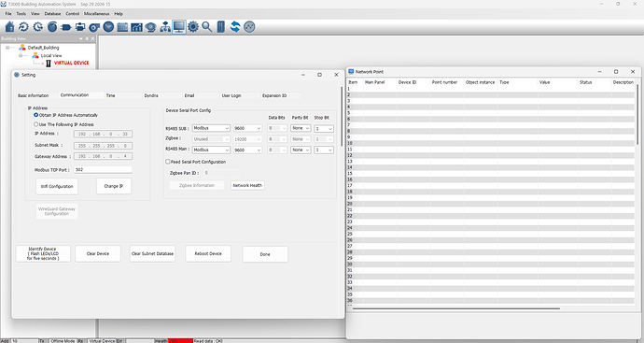Click the Done button
Screen dimensions: 644x343
pyautogui.click(x=265, y=254)
